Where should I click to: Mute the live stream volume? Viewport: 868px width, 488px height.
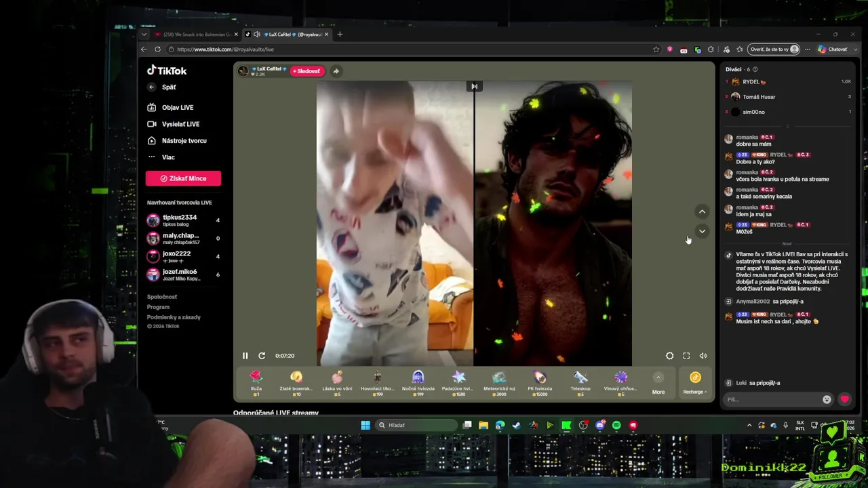tap(703, 356)
